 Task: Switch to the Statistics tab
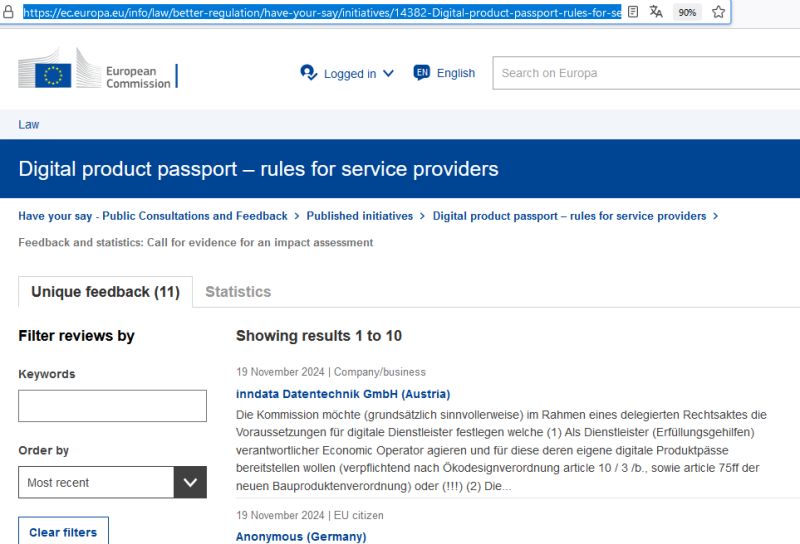click(238, 292)
